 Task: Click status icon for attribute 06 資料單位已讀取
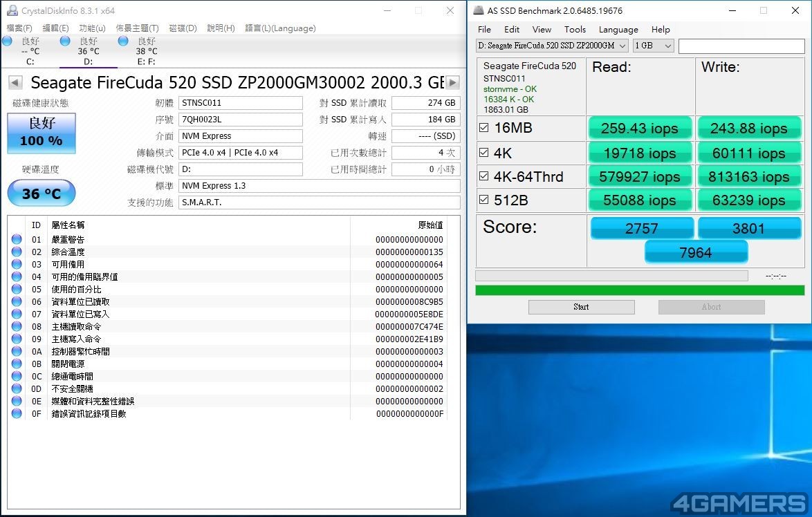pyautogui.click(x=17, y=301)
